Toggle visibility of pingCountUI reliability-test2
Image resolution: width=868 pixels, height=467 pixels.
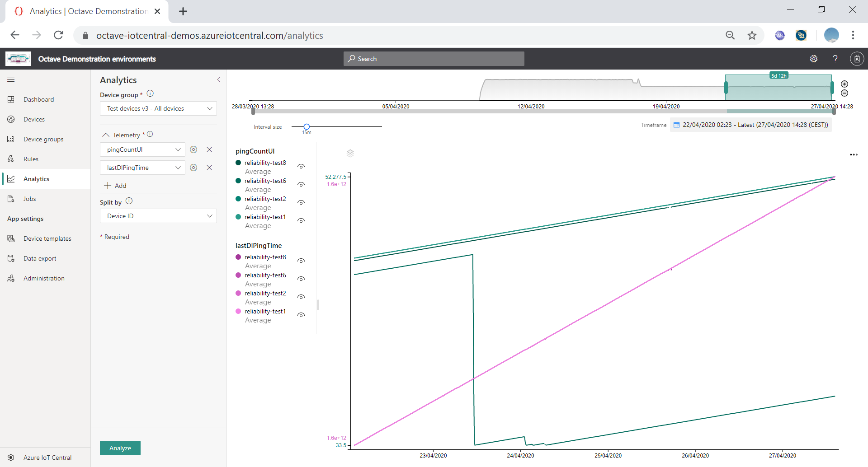[301, 203]
